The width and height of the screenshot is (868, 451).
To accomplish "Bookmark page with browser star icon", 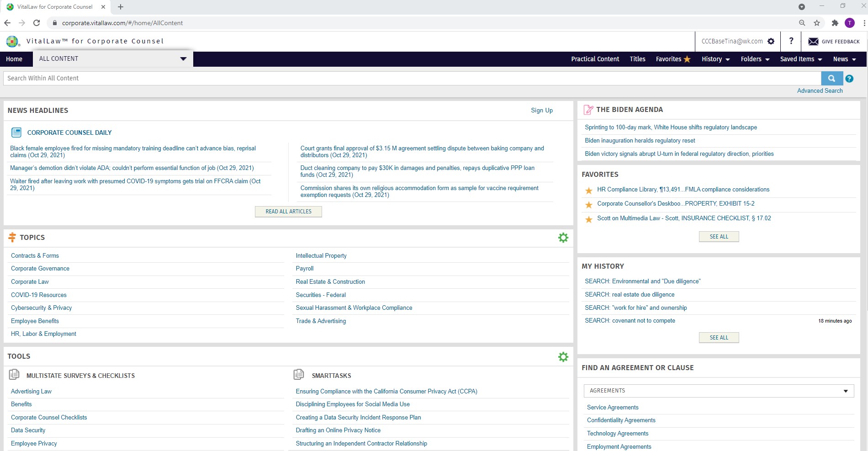I will pos(817,23).
